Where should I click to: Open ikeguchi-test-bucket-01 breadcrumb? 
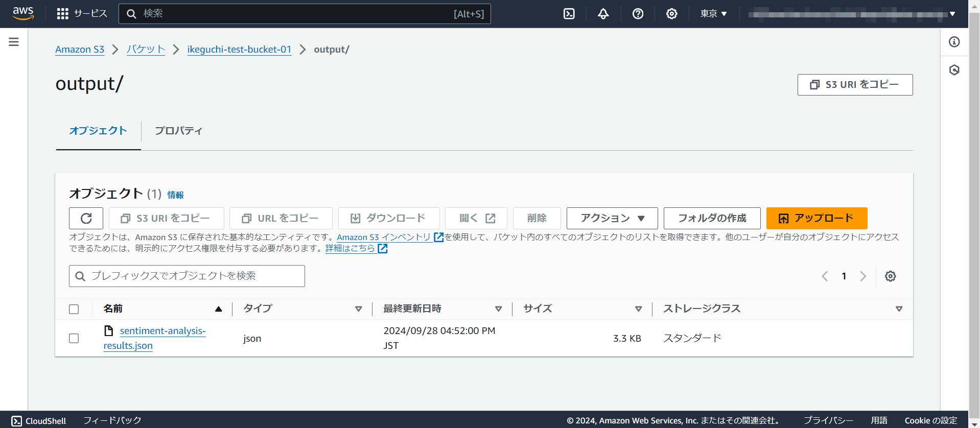(x=239, y=50)
